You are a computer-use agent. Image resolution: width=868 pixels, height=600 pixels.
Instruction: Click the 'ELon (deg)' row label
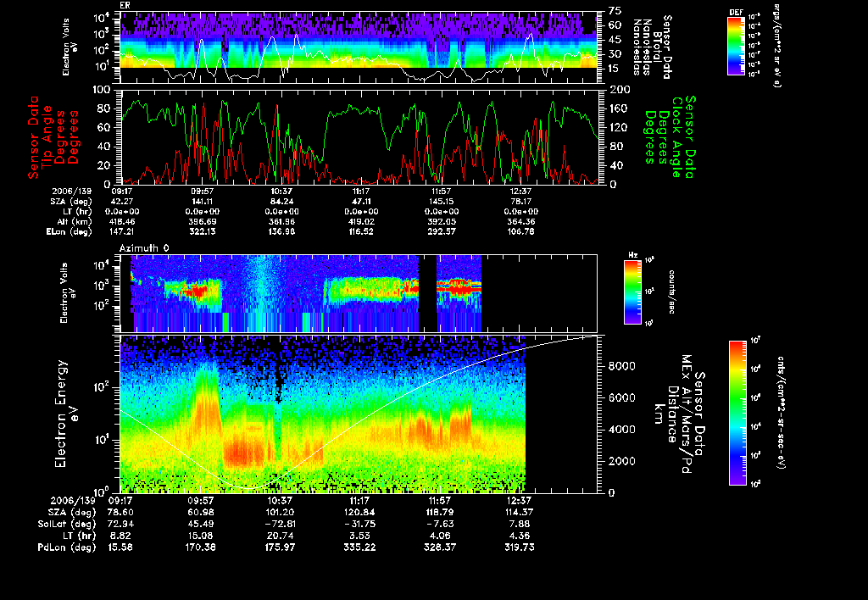tap(70, 232)
